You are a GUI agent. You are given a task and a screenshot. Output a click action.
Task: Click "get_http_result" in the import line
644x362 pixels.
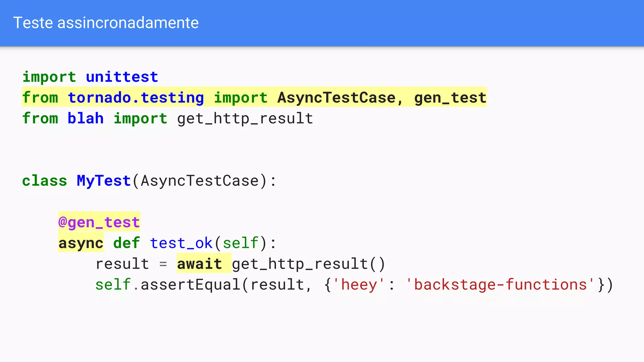click(245, 119)
